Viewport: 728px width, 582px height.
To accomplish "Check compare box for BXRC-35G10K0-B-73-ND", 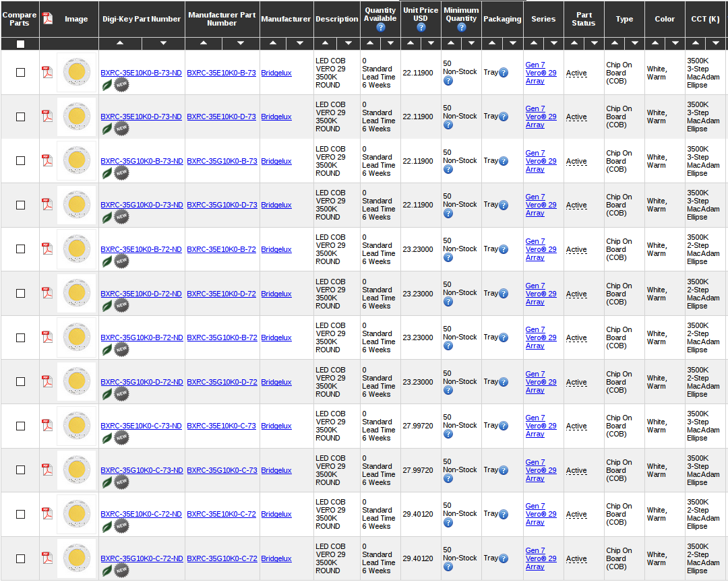I will pyautogui.click(x=20, y=160).
